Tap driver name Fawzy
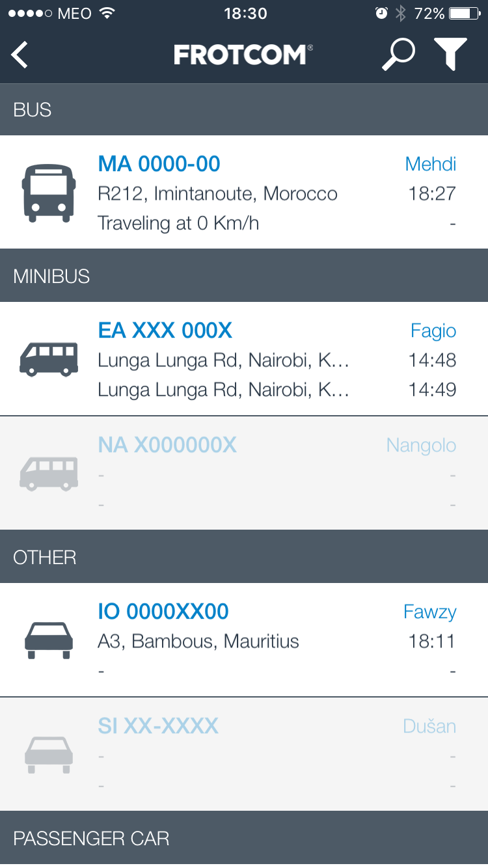Viewport: 488px width, 868px height. [x=429, y=612]
